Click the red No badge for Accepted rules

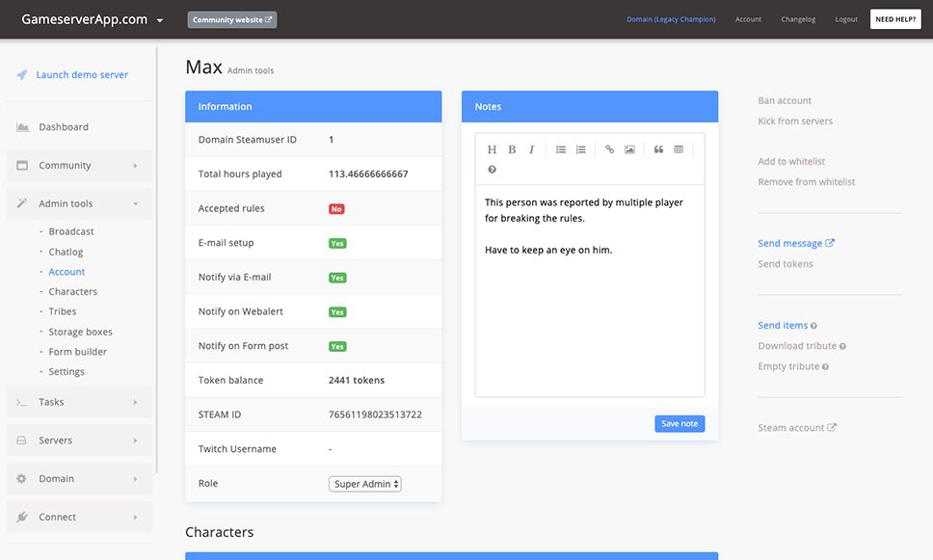[x=335, y=207]
